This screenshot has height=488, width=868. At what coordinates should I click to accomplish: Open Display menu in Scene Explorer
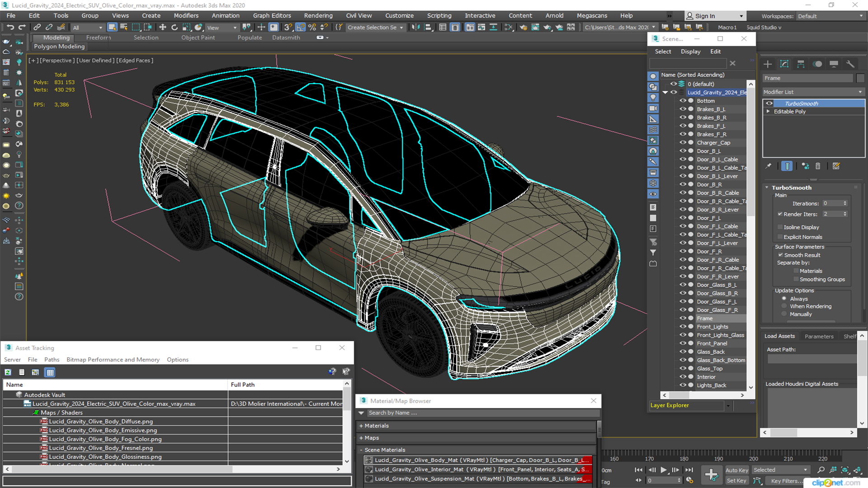691,52
